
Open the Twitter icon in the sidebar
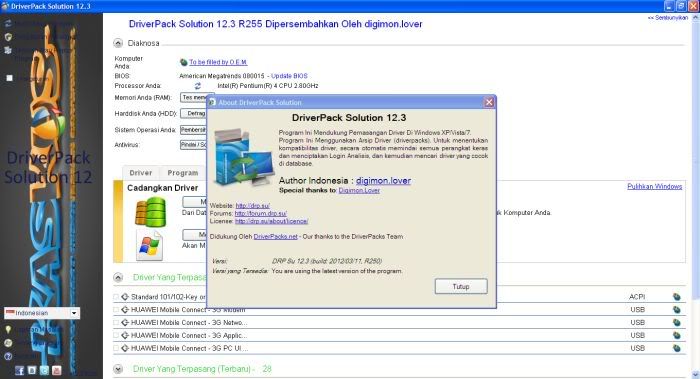44,370
